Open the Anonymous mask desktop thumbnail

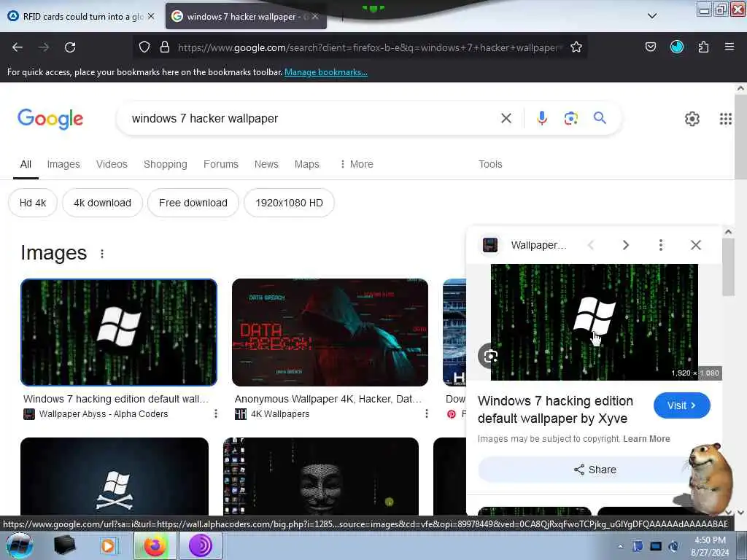click(321, 476)
